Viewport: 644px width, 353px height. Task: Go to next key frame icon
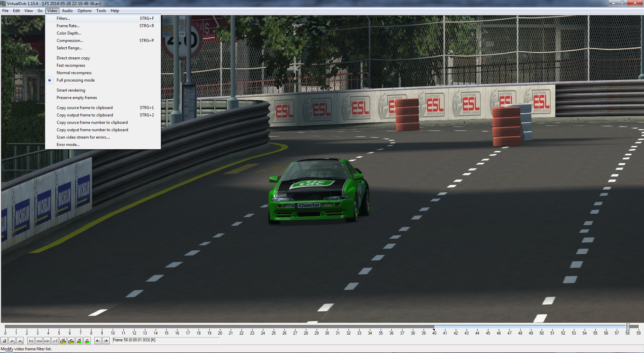tap(71, 341)
